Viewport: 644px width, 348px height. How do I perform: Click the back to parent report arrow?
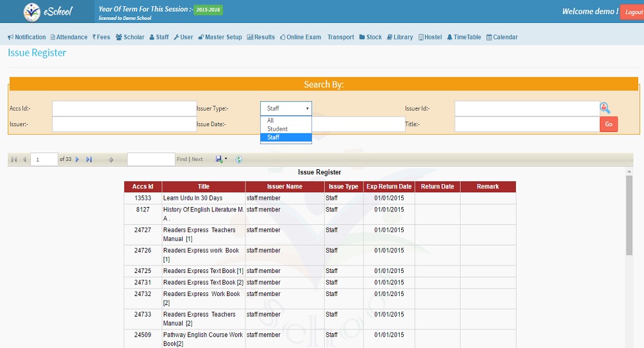coord(111,160)
